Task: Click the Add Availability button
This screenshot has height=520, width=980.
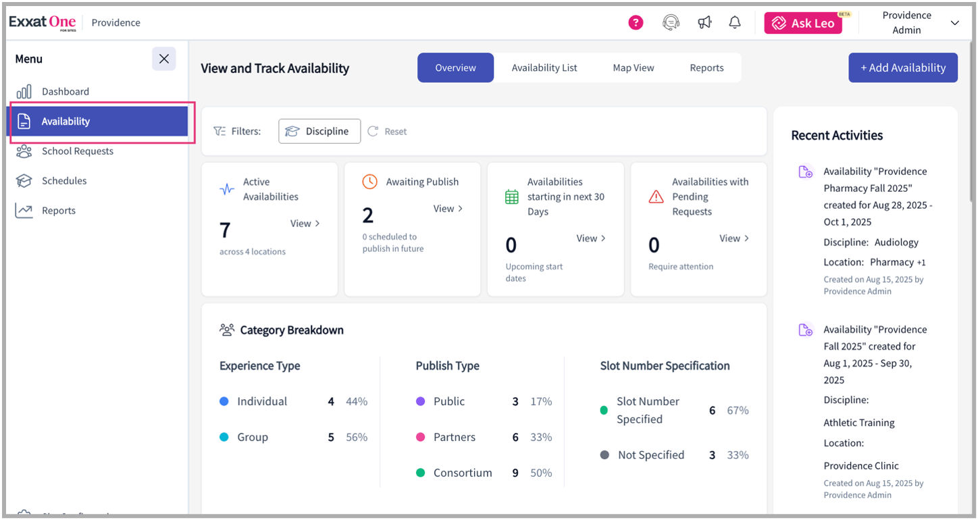Action: click(x=903, y=68)
